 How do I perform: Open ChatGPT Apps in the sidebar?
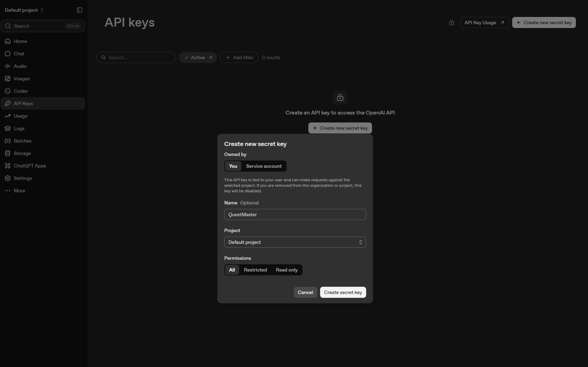coord(43,166)
